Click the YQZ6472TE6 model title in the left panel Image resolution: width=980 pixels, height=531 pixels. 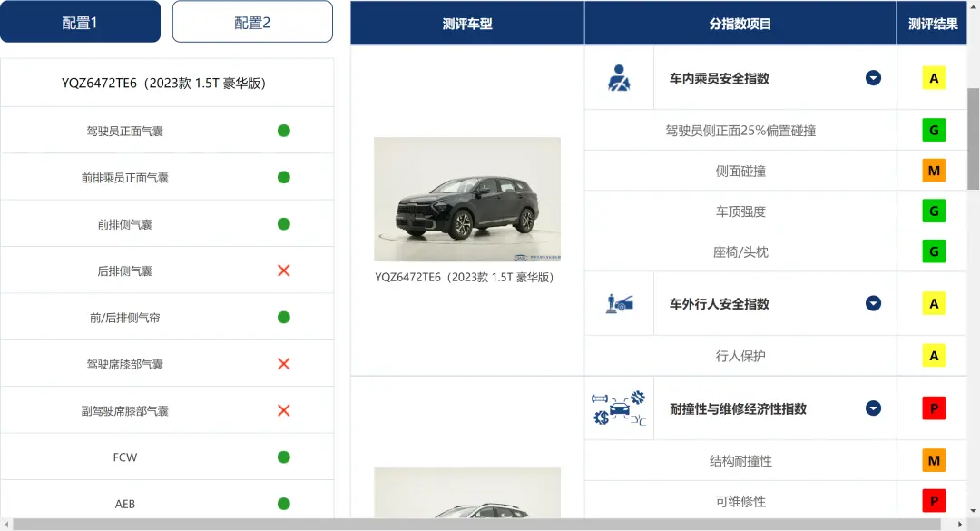point(163,84)
